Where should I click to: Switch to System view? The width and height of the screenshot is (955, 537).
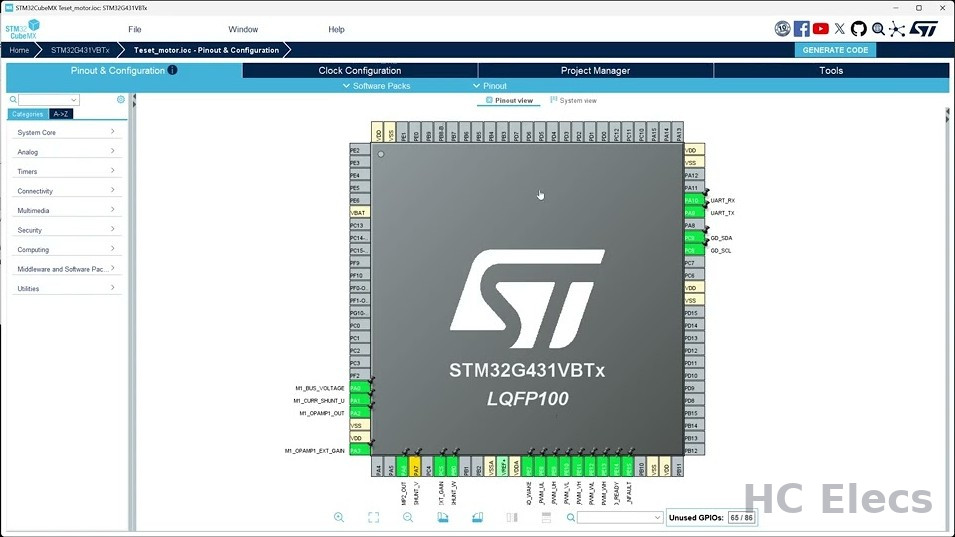[x=573, y=100]
